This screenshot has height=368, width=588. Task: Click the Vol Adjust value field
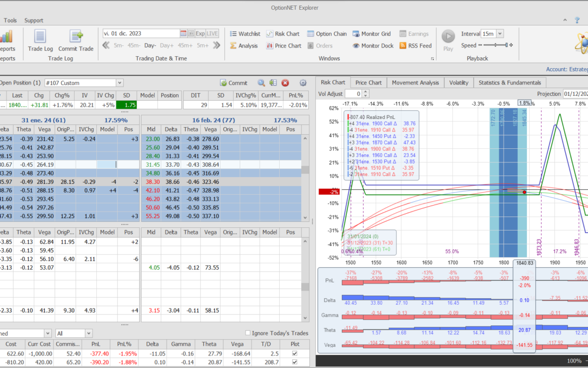pyautogui.click(x=354, y=94)
